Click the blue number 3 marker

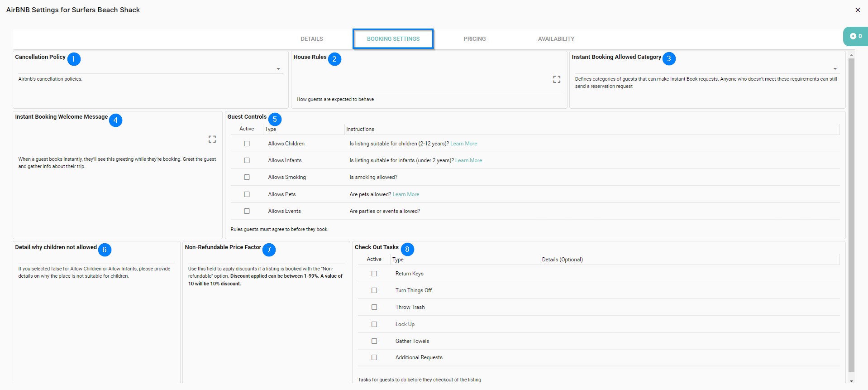tap(668, 58)
